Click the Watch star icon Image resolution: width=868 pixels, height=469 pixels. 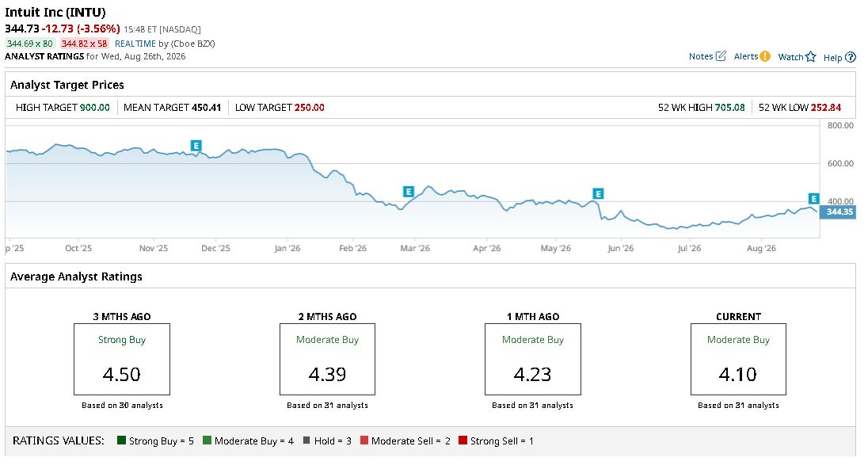[811, 56]
